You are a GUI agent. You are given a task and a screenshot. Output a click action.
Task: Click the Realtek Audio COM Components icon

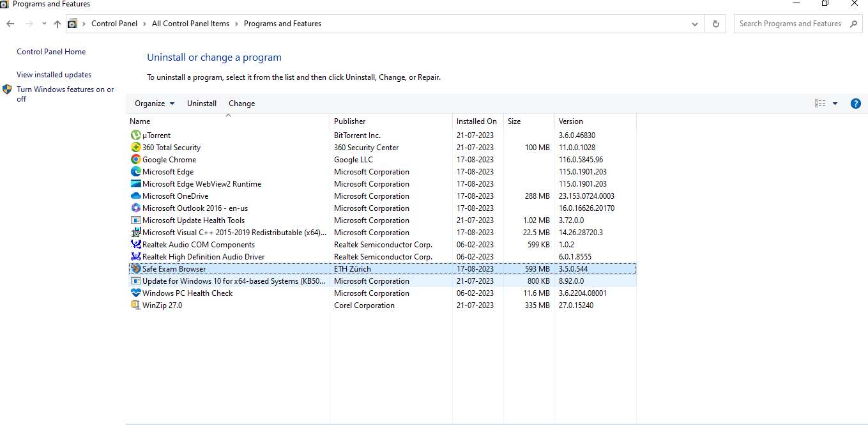pos(135,245)
